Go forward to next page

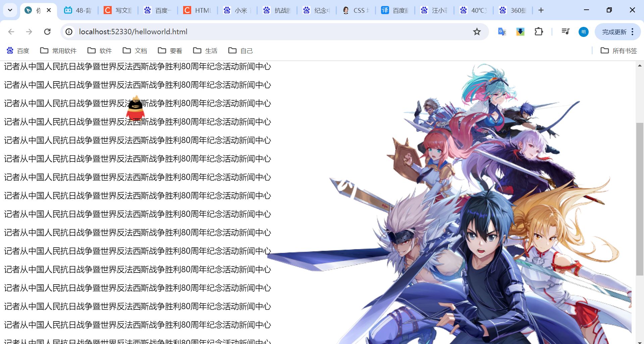click(29, 32)
